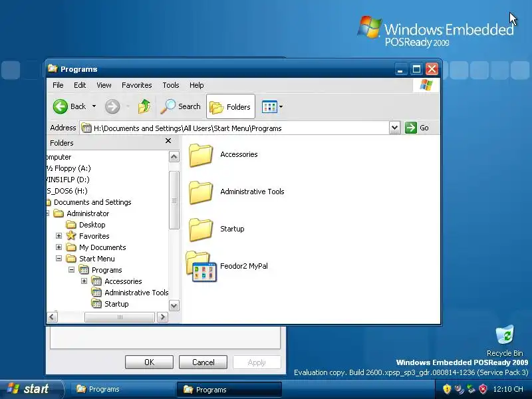
Task: Open the Favorites menu
Action: point(137,85)
